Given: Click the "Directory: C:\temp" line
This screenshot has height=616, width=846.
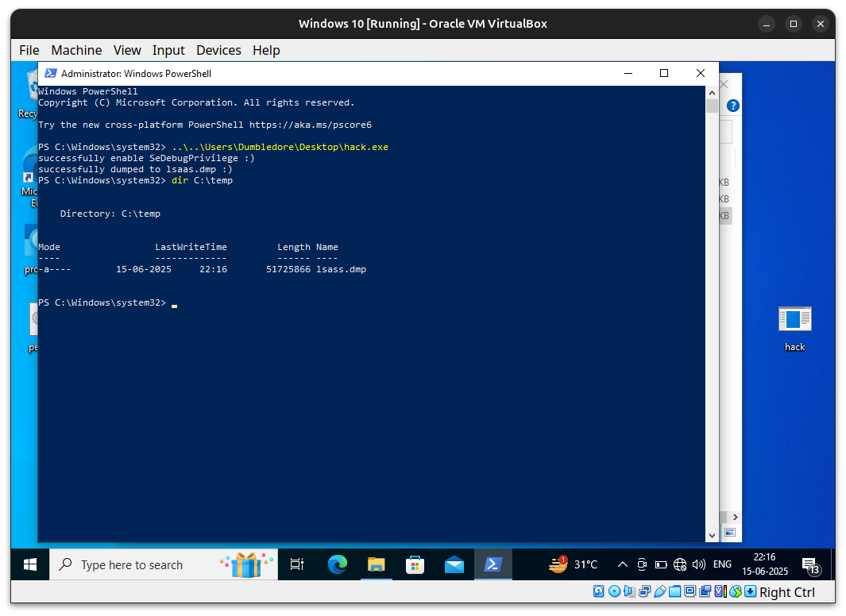Looking at the screenshot, I should coord(110,214).
